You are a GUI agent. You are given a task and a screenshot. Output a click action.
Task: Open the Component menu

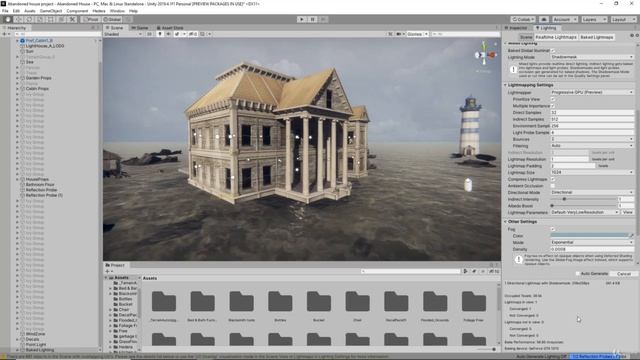pyautogui.click(x=77, y=11)
